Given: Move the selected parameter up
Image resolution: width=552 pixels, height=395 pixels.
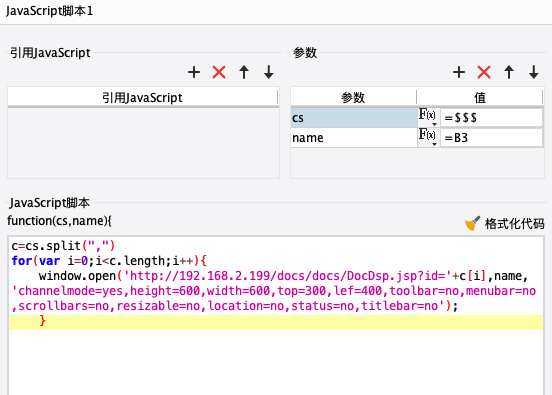Looking at the screenshot, I should [x=509, y=72].
